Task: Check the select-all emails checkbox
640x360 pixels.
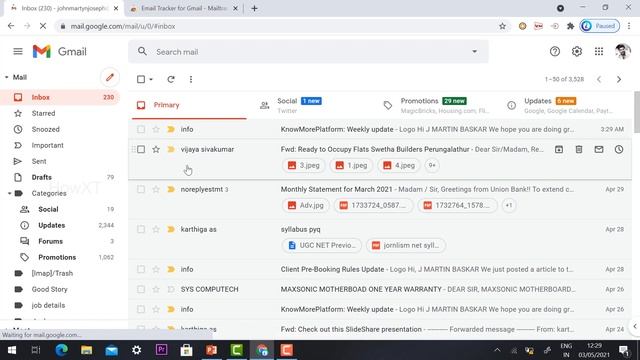Action: [x=141, y=79]
